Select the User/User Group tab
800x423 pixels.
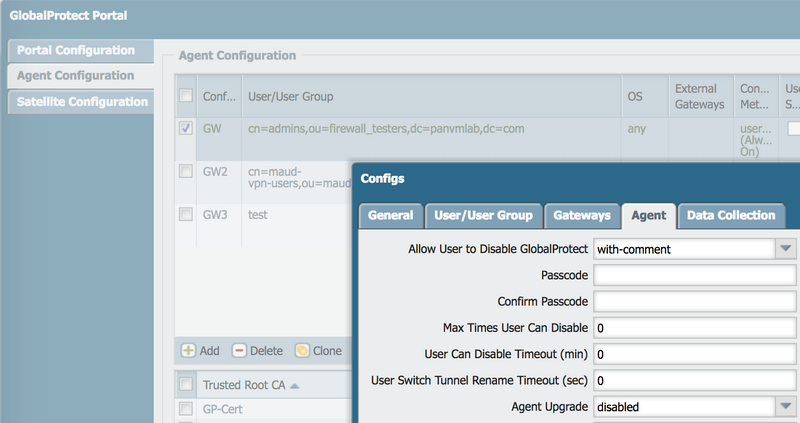tap(483, 215)
